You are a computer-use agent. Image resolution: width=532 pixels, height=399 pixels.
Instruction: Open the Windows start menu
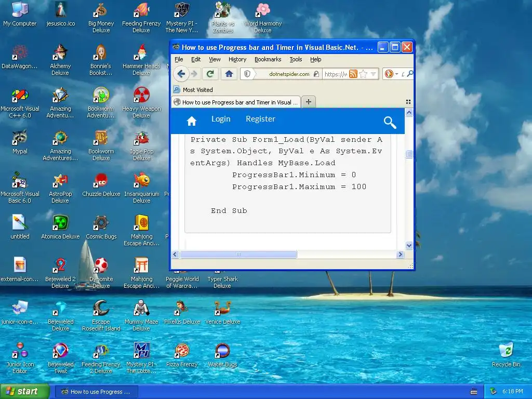tap(25, 392)
